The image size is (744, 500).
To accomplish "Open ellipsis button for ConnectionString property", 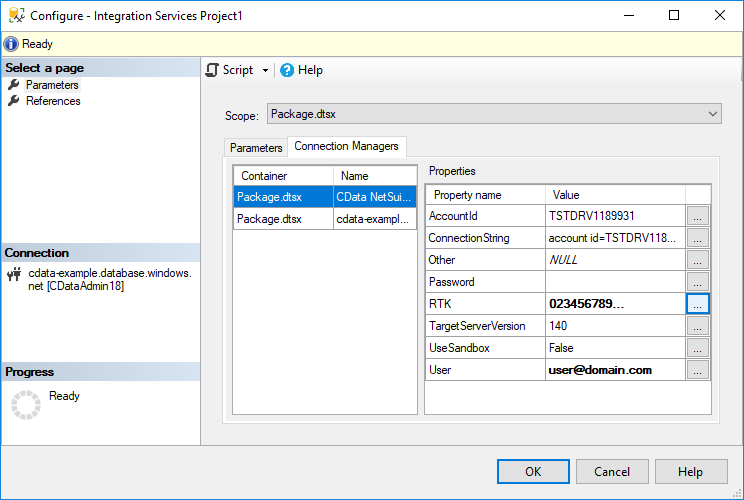I will (x=698, y=238).
